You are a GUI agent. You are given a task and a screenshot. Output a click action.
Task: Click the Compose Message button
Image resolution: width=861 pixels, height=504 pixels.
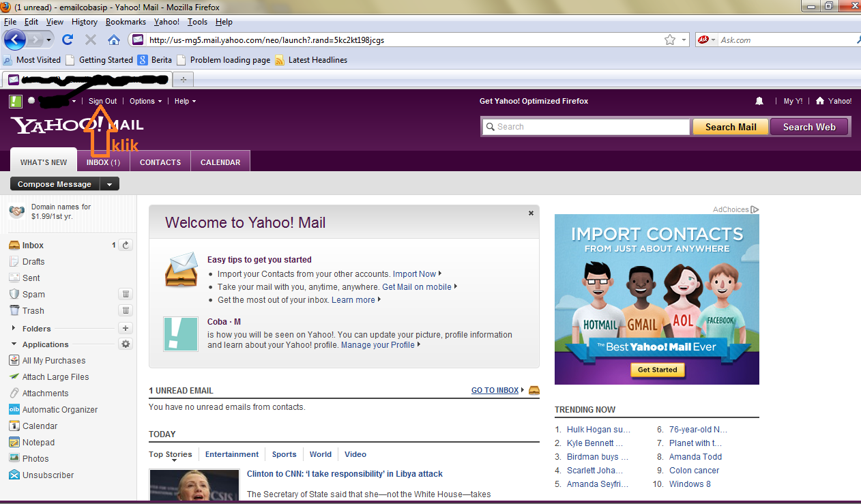pos(55,184)
